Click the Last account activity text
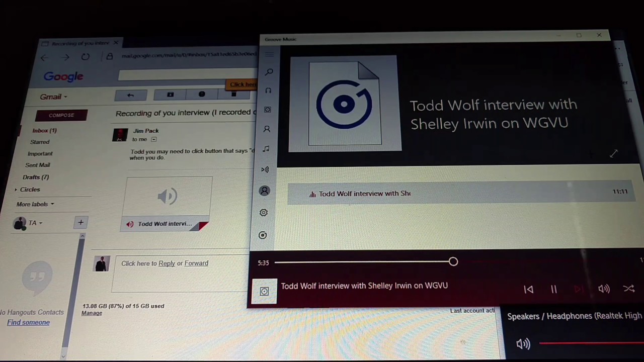The image size is (644, 362). (x=472, y=311)
